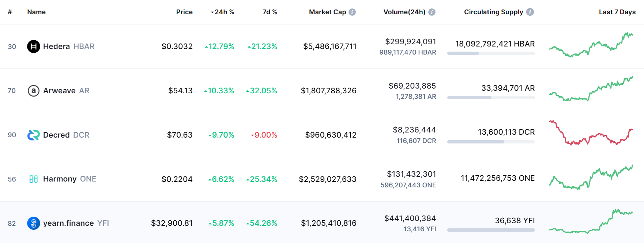The height and width of the screenshot is (243, 644).
Task: Switch sorting via the Name column header
Action: click(36, 12)
